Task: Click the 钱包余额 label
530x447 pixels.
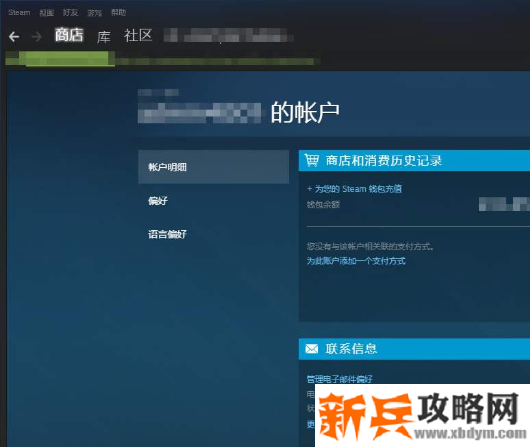Action: (x=323, y=205)
